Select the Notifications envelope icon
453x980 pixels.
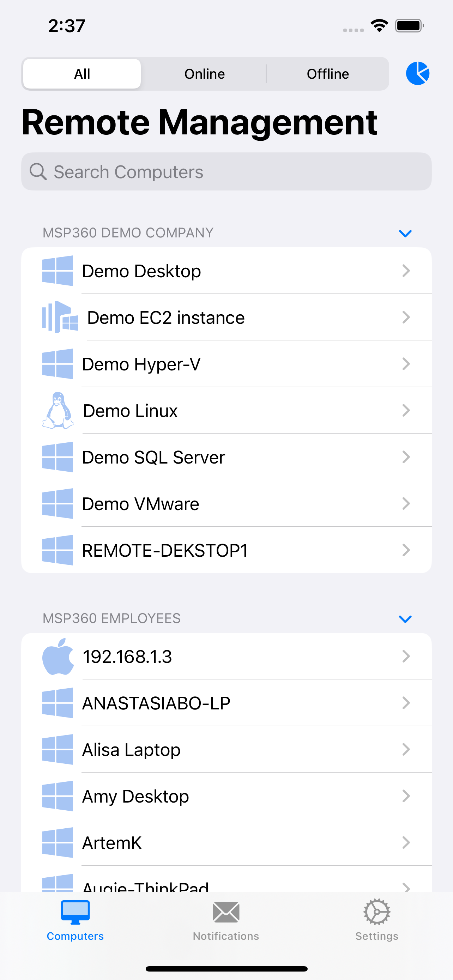point(226,912)
